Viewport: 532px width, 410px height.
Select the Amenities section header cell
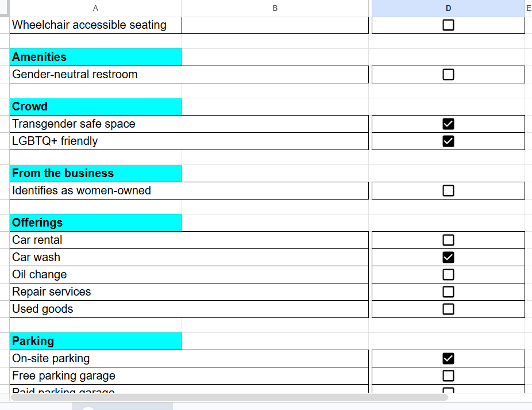(x=96, y=57)
